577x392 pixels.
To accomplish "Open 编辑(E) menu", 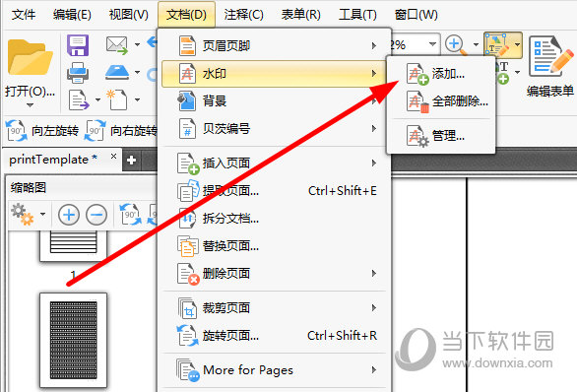I will [x=72, y=15].
